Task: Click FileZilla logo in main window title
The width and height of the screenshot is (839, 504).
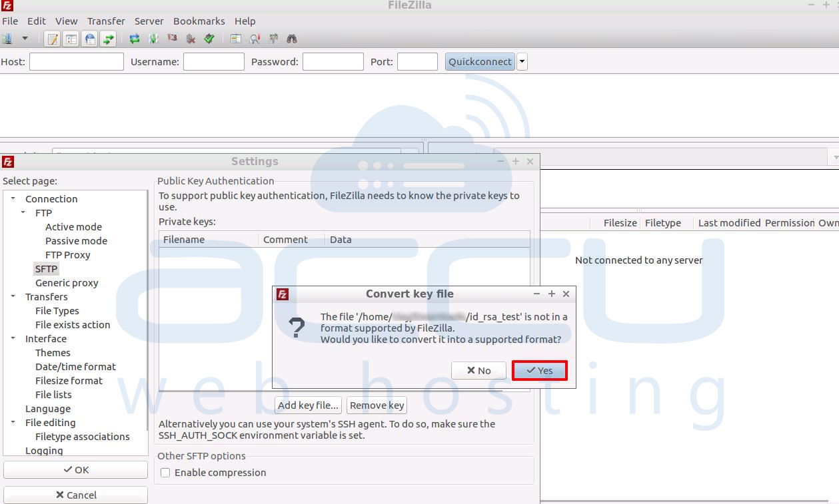Action: 7,5
